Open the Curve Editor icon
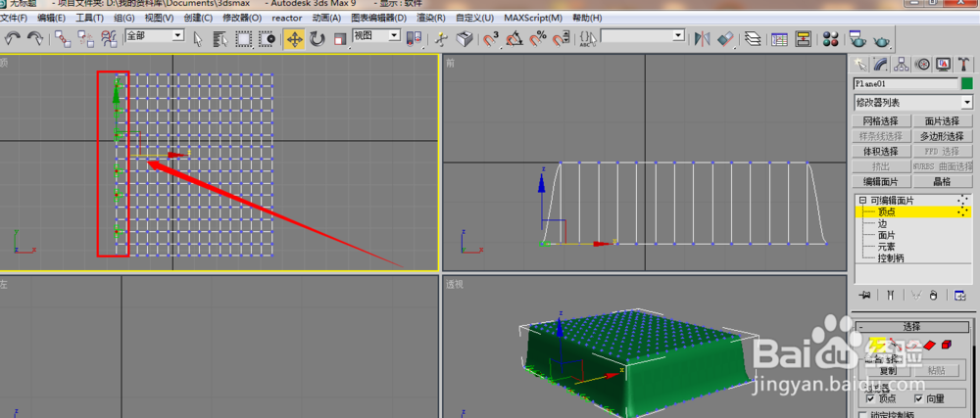The width and height of the screenshot is (980, 418). point(779,39)
